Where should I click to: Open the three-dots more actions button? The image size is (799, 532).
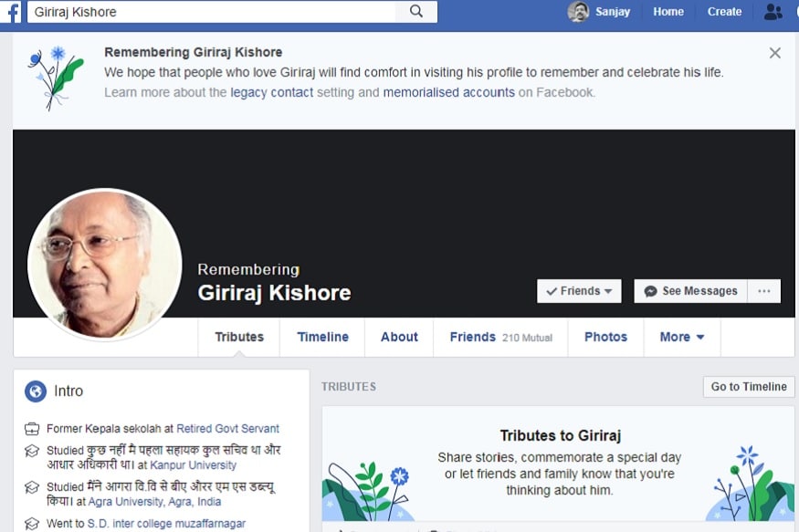click(x=763, y=291)
